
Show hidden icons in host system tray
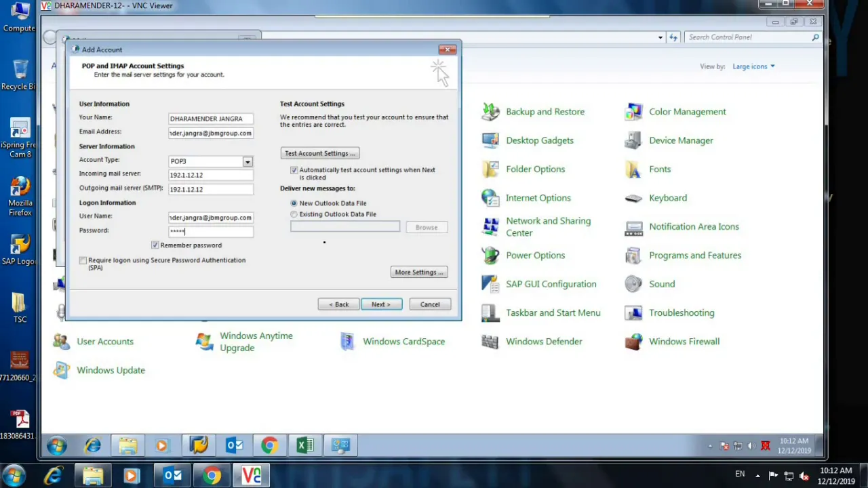click(x=757, y=475)
